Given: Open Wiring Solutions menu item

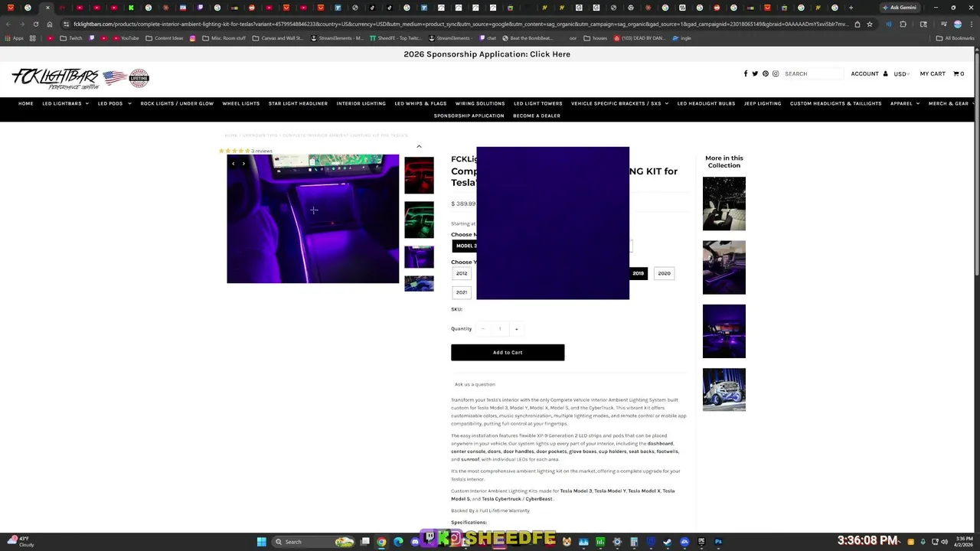Looking at the screenshot, I should (x=480, y=103).
